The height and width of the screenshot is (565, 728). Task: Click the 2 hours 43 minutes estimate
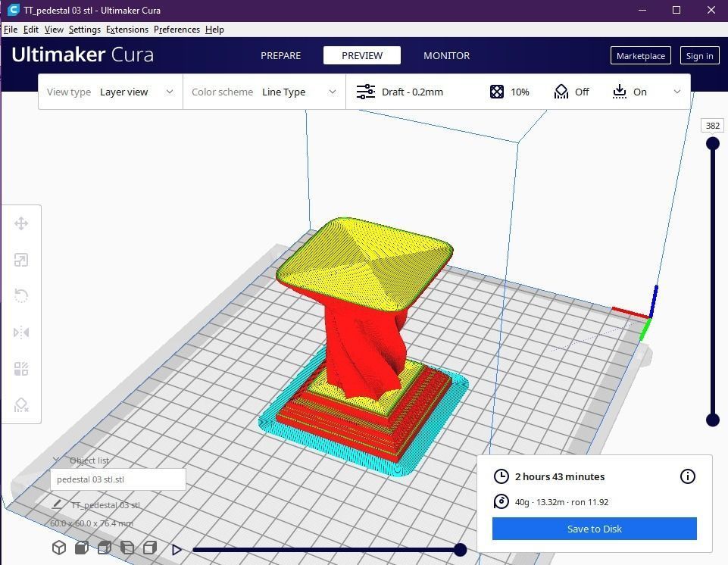(560, 477)
